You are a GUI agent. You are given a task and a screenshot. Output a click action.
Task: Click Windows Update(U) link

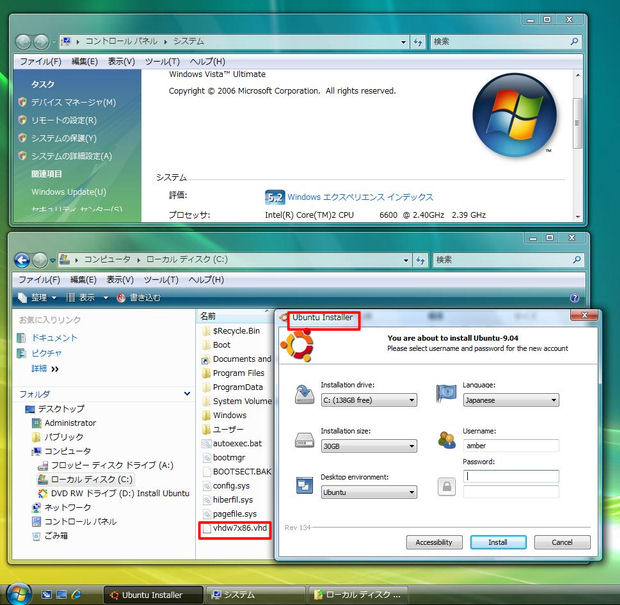point(69,192)
